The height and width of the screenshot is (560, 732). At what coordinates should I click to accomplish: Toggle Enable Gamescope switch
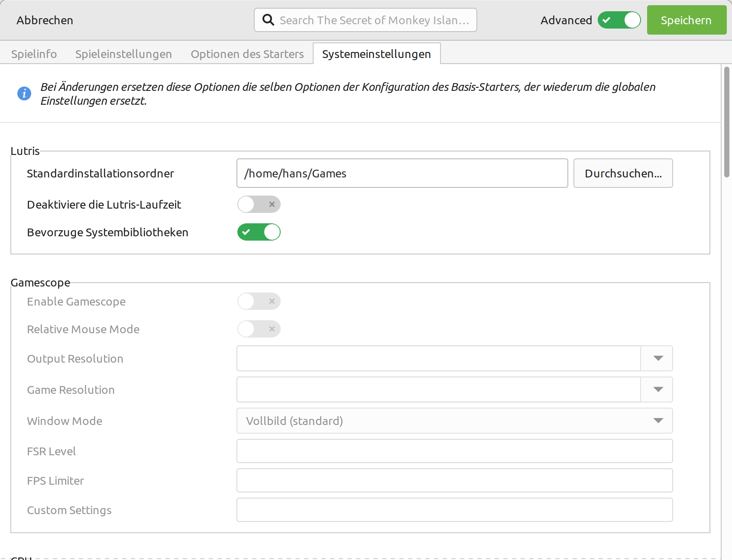(259, 301)
